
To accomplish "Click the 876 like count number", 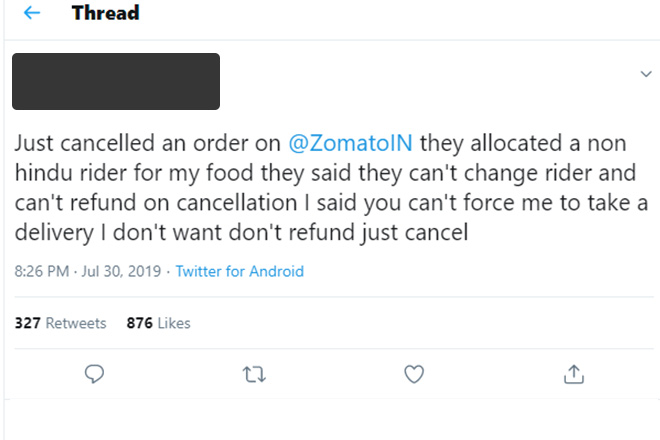I will 139,323.
